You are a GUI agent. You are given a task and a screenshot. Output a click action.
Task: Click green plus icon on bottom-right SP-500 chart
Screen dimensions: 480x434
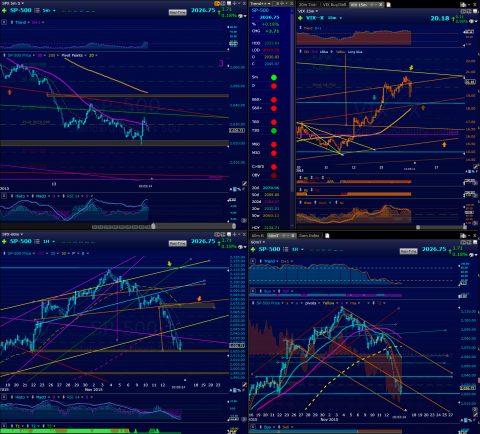coord(253,249)
